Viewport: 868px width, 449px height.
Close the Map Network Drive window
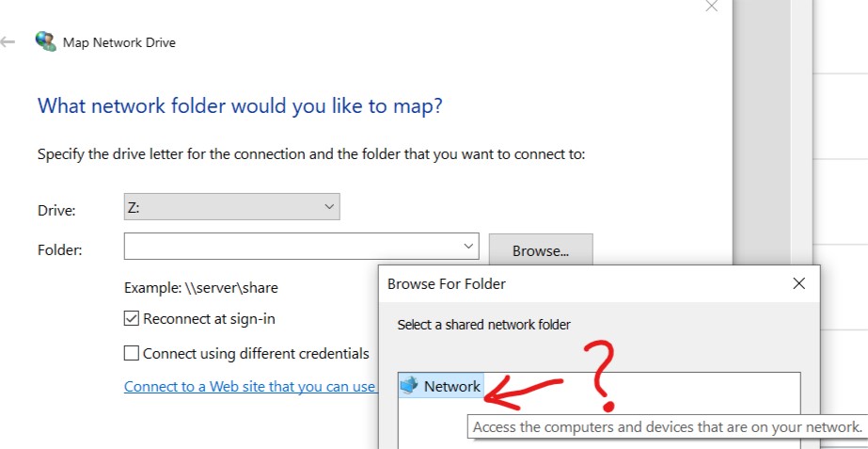(x=711, y=6)
